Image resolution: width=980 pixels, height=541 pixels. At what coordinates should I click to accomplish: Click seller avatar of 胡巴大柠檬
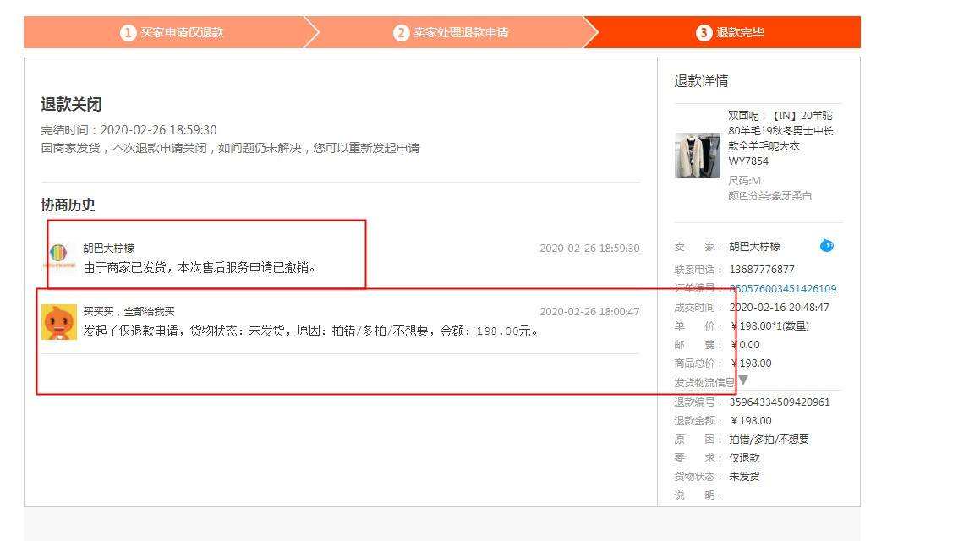[58, 254]
